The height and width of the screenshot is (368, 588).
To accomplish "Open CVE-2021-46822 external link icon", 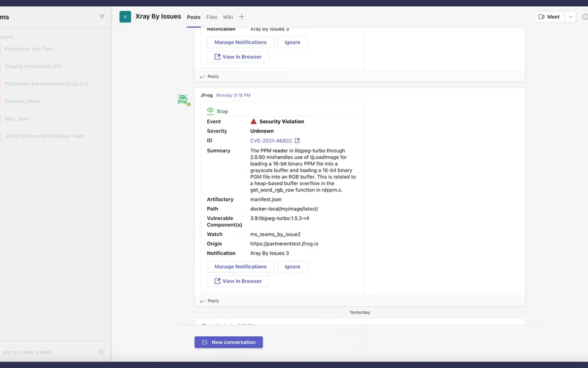I will pyautogui.click(x=297, y=141).
